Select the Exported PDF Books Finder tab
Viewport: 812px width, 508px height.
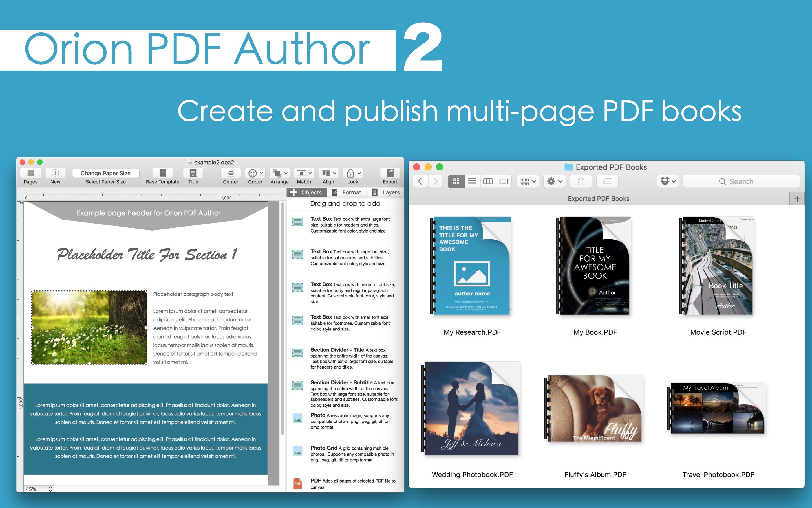[x=599, y=199]
